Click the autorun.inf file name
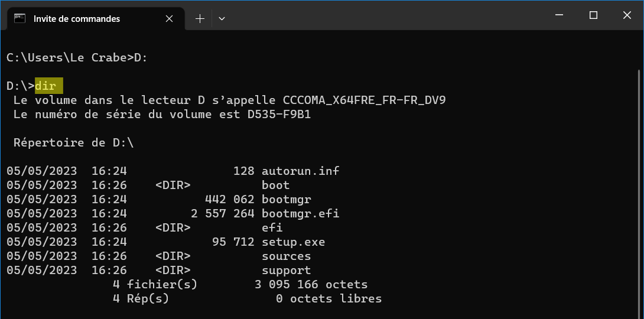The height and width of the screenshot is (319, 644). tap(301, 171)
